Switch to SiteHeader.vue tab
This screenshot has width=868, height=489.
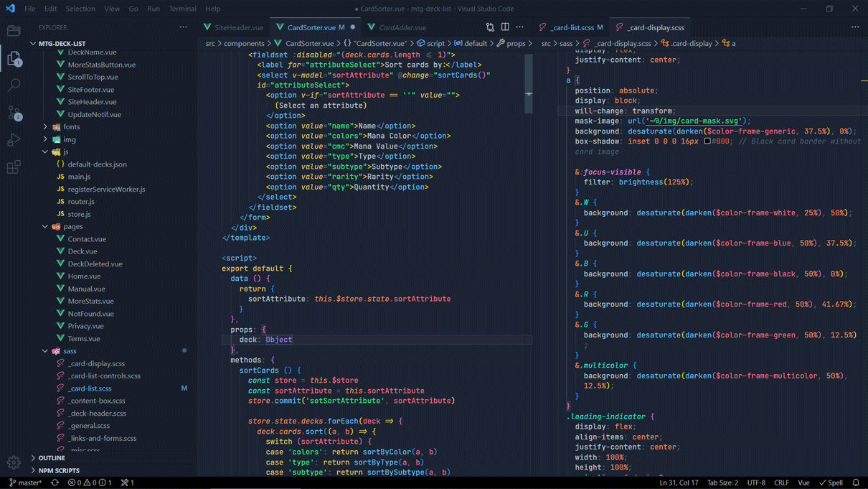234,27
